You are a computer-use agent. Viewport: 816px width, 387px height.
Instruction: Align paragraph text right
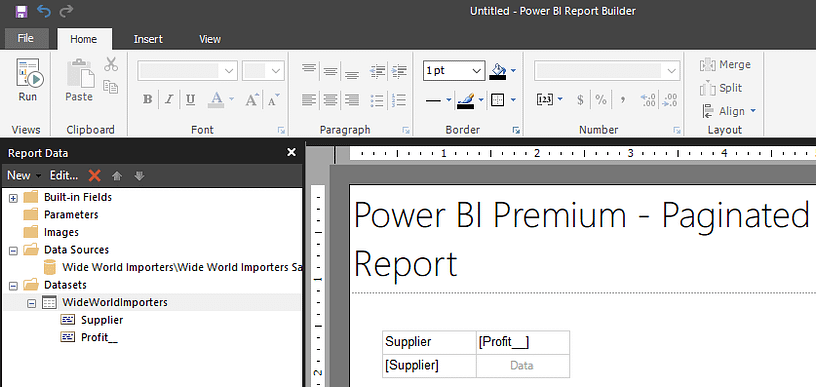352,100
